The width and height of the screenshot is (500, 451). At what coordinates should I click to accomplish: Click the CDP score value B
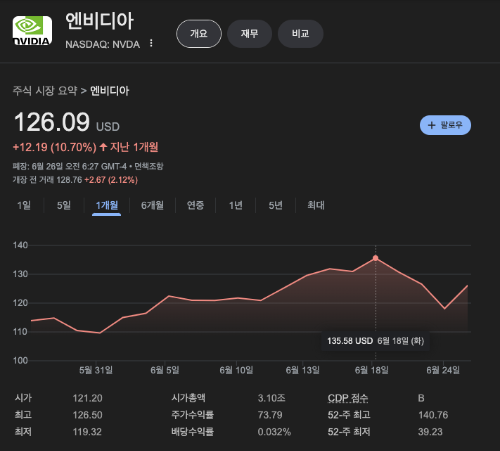tap(421, 398)
